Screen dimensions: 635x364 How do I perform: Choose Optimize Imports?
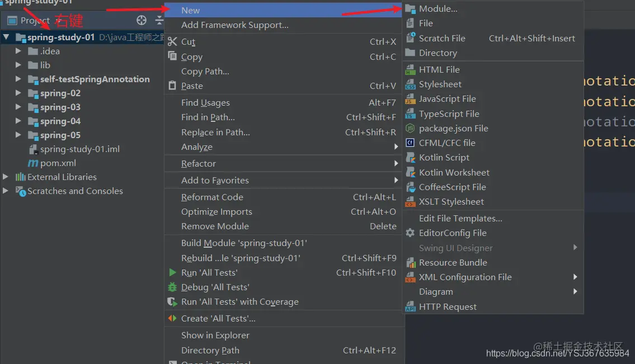point(283,212)
